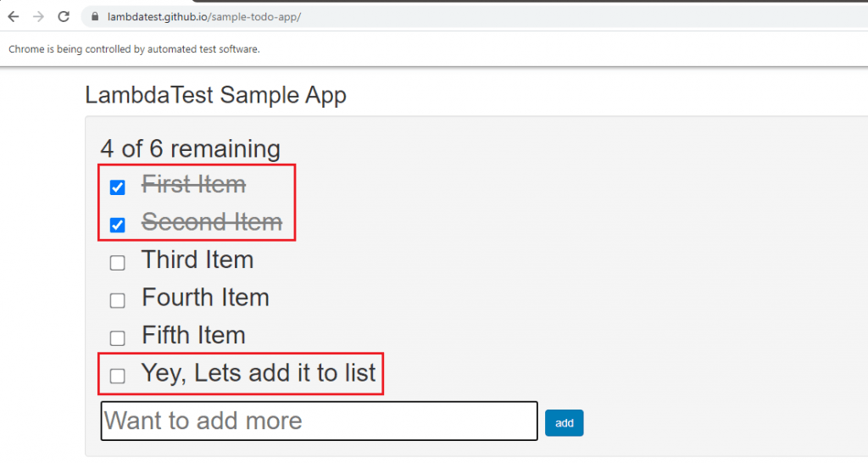This screenshot has width=868, height=463.
Task: Mark the Fifth Item checkbox
Action: [x=118, y=338]
